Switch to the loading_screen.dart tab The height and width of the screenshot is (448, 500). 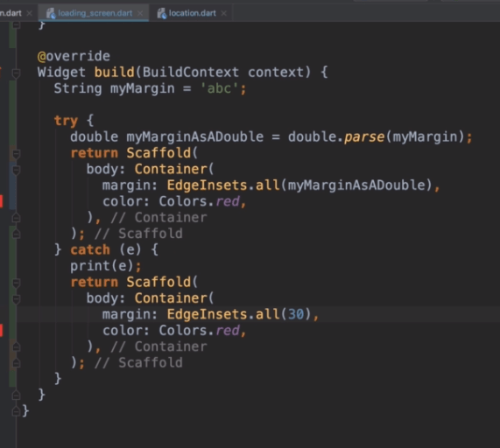pos(93,13)
